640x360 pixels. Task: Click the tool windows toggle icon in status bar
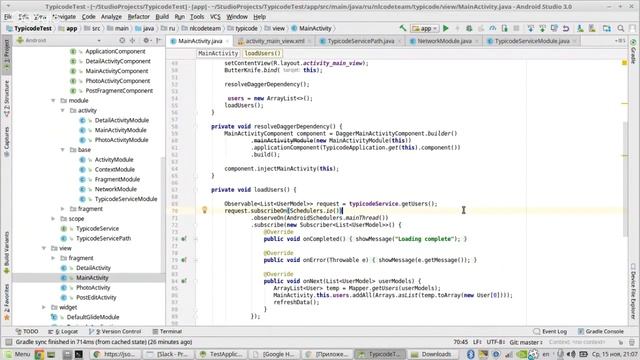tap(8, 342)
